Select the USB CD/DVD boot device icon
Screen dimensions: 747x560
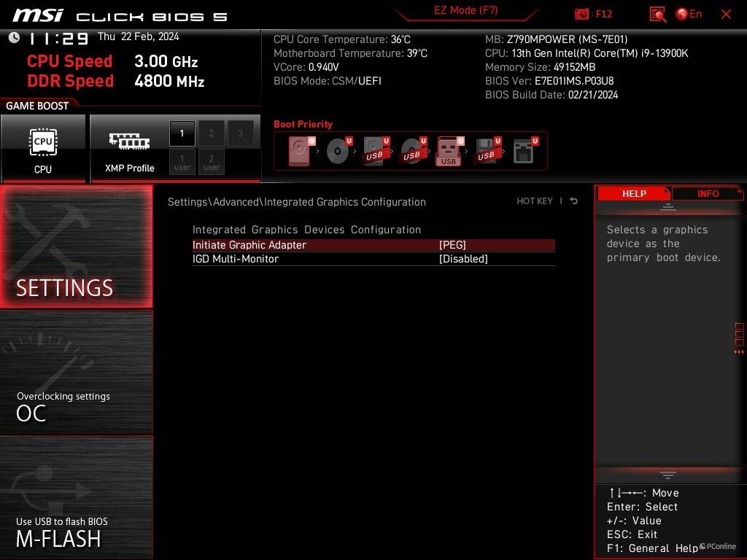pos(414,151)
